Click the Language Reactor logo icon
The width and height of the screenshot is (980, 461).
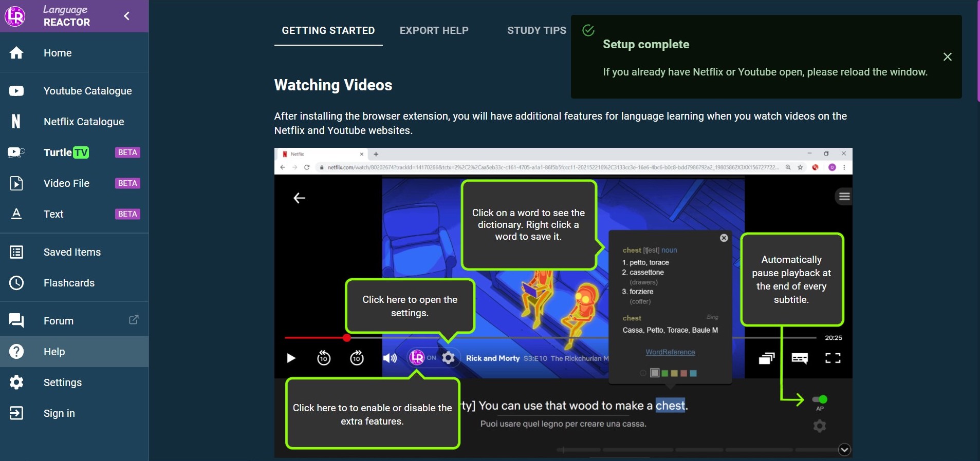[15, 16]
